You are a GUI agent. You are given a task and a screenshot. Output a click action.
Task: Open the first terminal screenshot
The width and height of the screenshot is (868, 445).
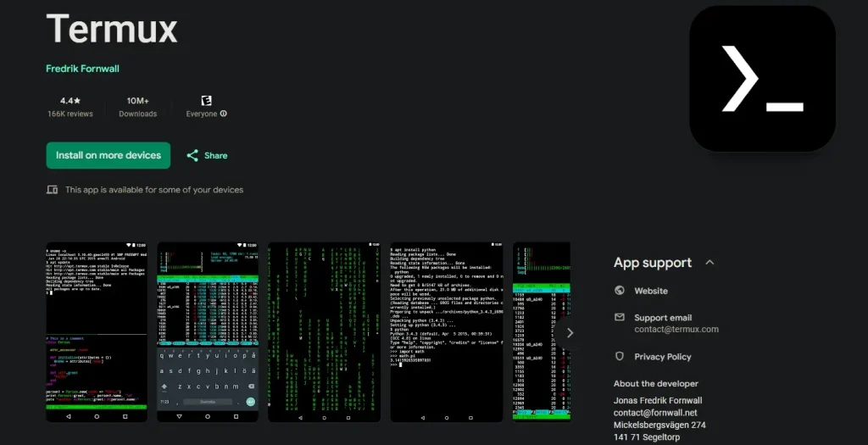pyautogui.click(x=97, y=331)
